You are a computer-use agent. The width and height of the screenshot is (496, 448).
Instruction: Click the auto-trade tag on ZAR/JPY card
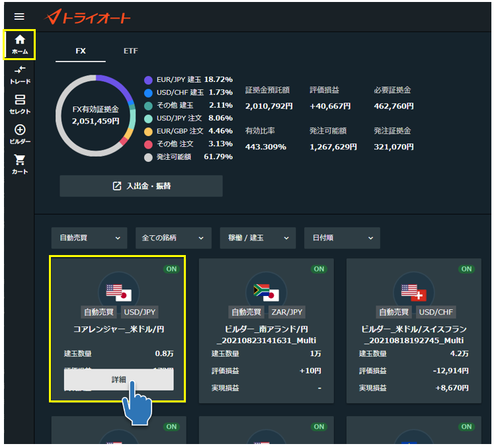246,312
